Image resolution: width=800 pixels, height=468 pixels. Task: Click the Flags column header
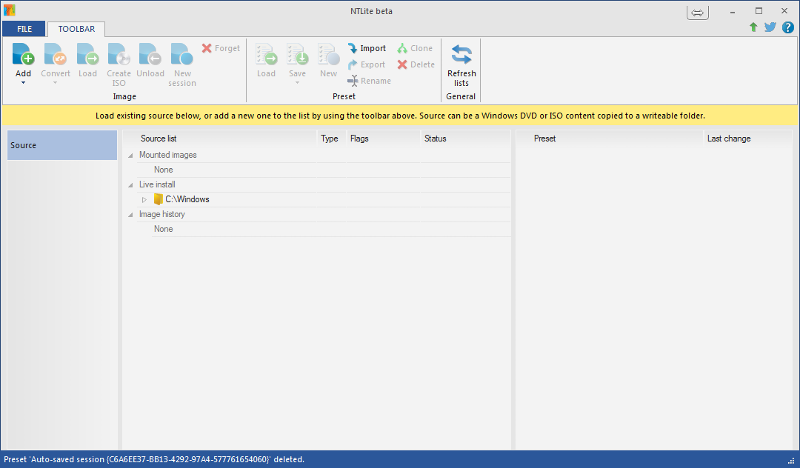coord(359,138)
